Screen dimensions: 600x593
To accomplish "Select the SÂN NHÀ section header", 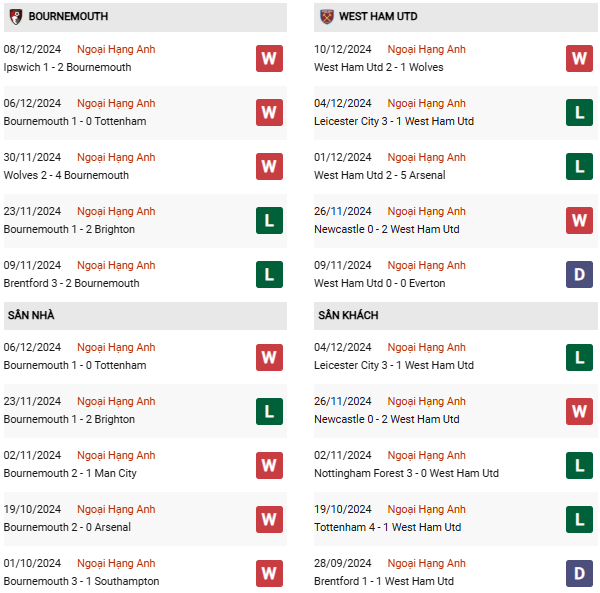I will coord(145,316).
